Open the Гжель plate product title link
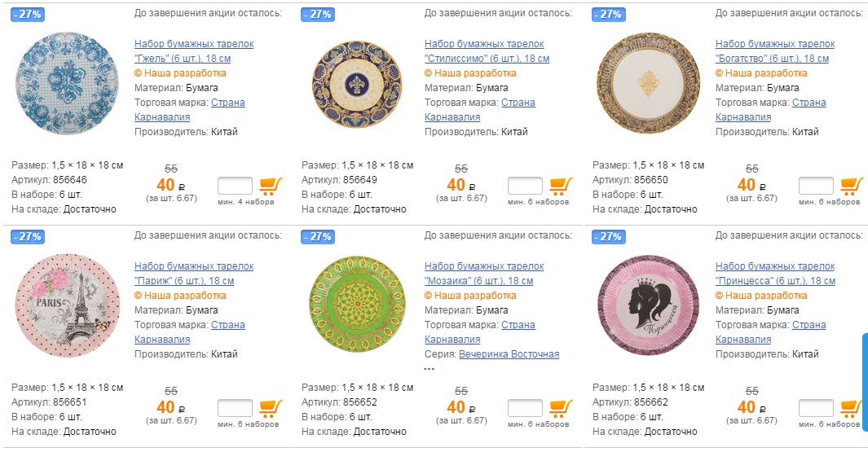The height and width of the screenshot is (452, 868). [x=194, y=51]
